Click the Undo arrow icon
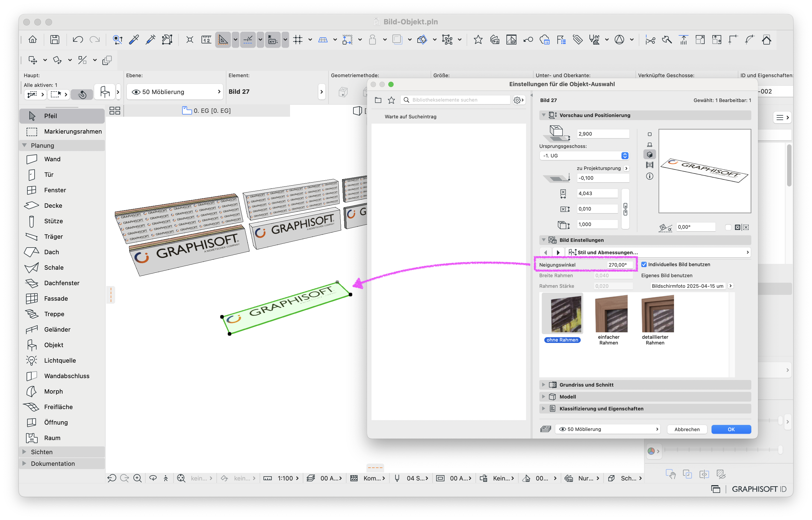Screen dimensions: 812x520 pyautogui.click(x=78, y=40)
